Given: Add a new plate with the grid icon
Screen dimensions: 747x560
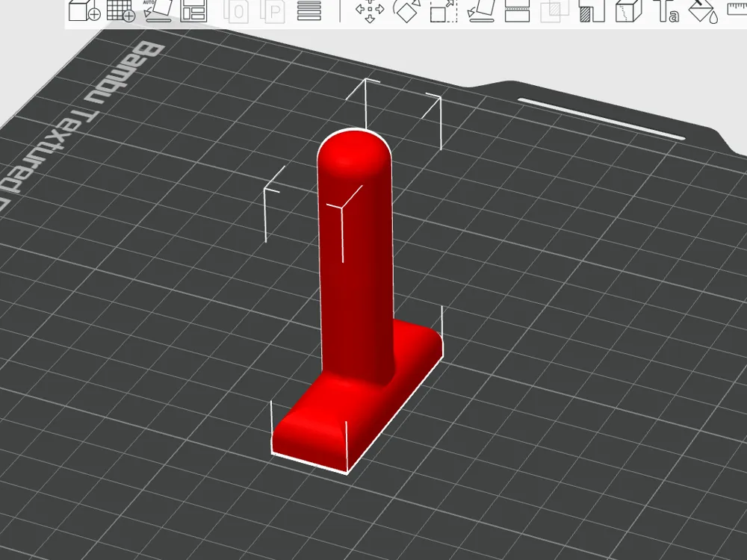Looking at the screenshot, I should click(121, 10).
